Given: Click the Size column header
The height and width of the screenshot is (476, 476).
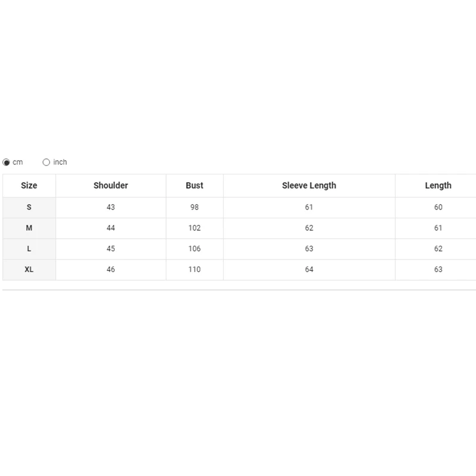Looking at the screenshot, I should click(x=29, y=186).
